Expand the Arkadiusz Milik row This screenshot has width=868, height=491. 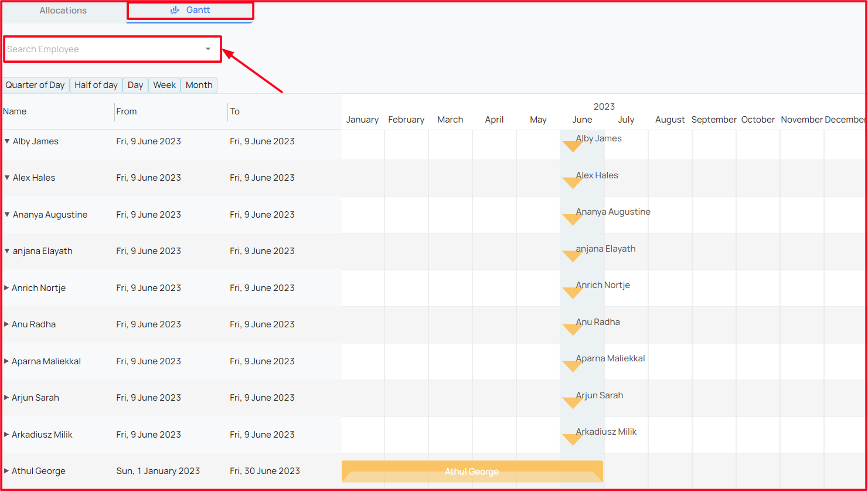tap(6, 435)
